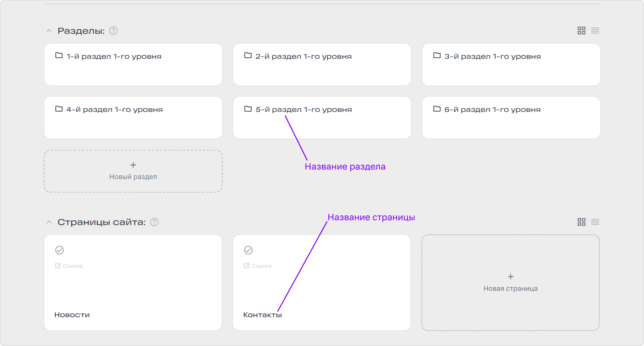Open the 4-й раздел 1-го уровня card

[133, 118]
